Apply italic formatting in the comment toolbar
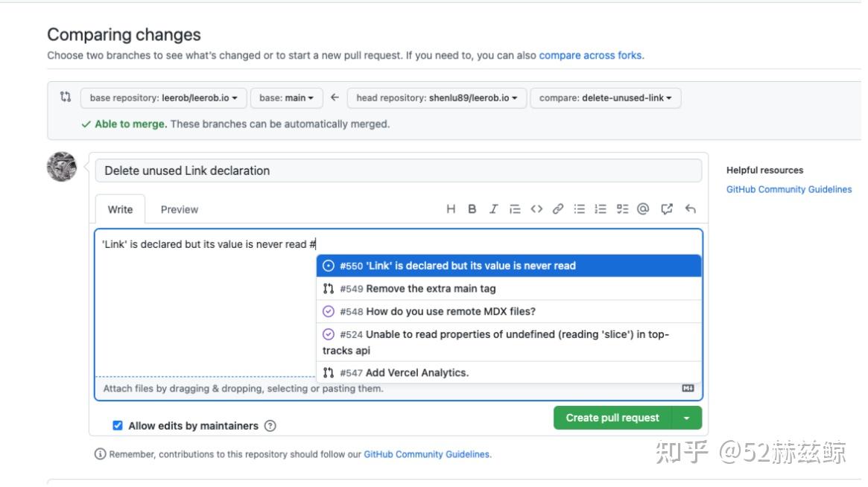The width and height of the screenshot is (868, 487). point(492,209)
